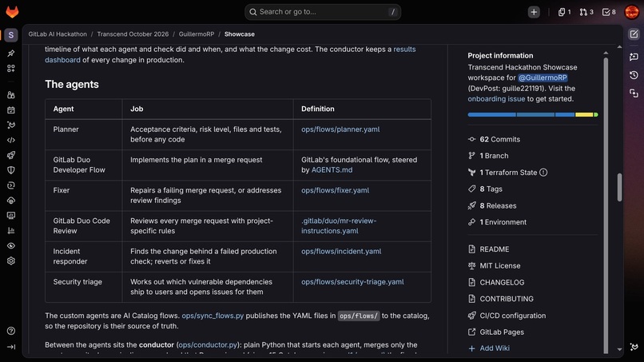Start a new chat with the compose icon
This screenshot has width=644, height=362.
(x=634, y=34)
